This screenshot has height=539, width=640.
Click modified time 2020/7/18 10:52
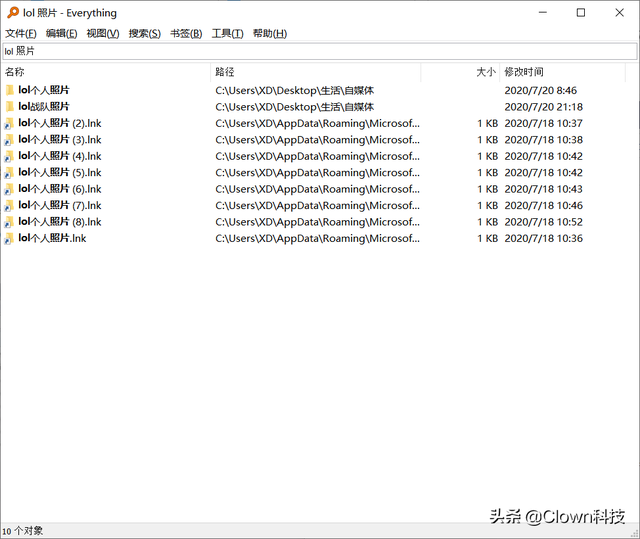[x=544, y=222]
